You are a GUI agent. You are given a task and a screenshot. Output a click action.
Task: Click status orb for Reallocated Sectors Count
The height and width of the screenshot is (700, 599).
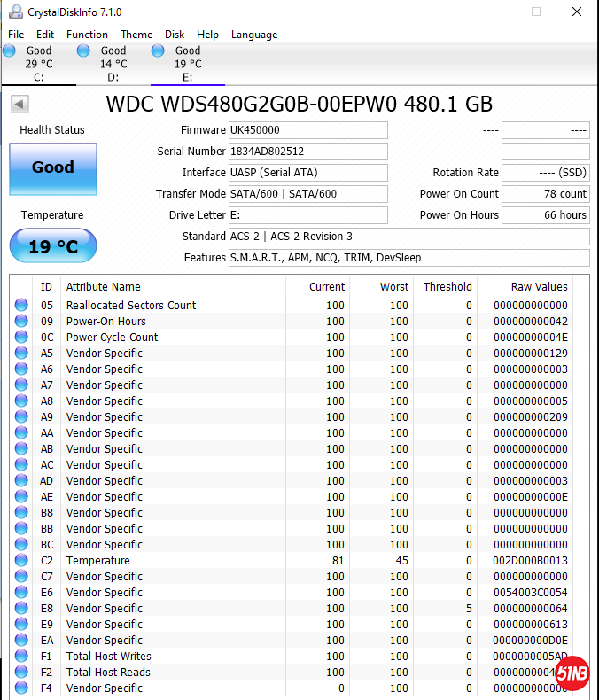(21, 306)
